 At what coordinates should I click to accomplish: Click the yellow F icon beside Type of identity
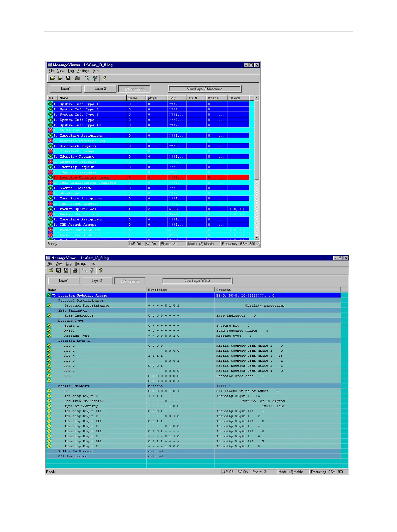tap(49, 406)
